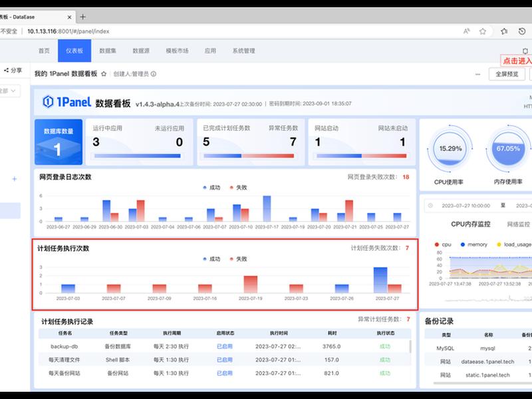The image size is (532, 399).
Task: Open the 应用 tab
Action: [210, 51]
